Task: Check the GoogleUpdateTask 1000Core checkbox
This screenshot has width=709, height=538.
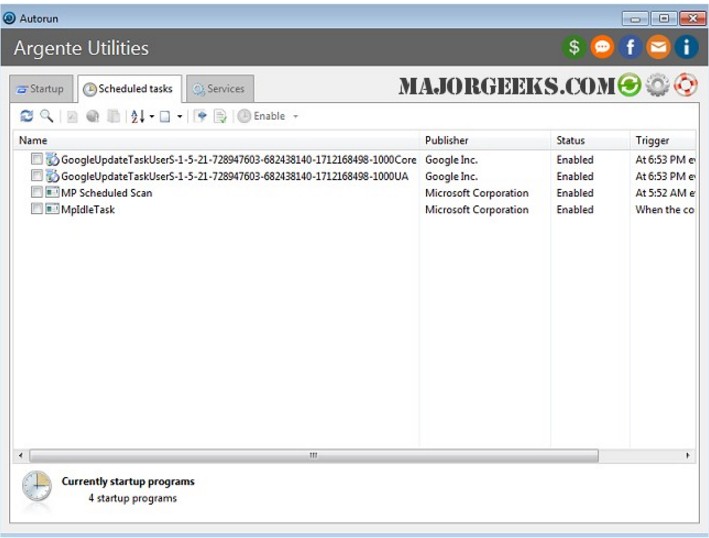Action: (x=37, y=159)
